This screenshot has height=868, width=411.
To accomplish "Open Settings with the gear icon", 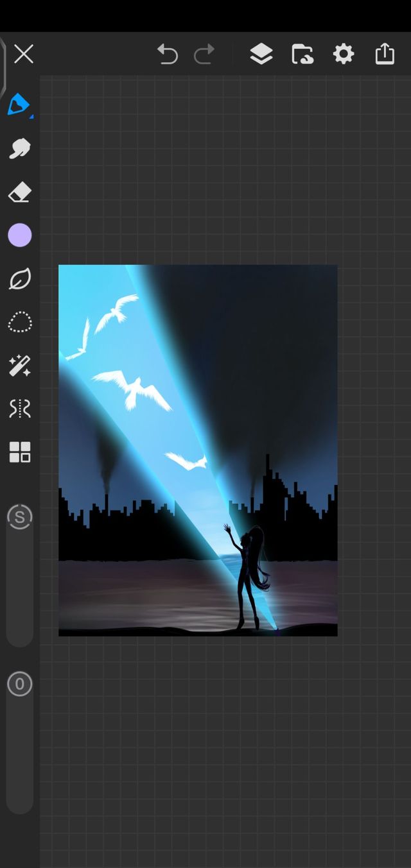I will coord(344,55).
